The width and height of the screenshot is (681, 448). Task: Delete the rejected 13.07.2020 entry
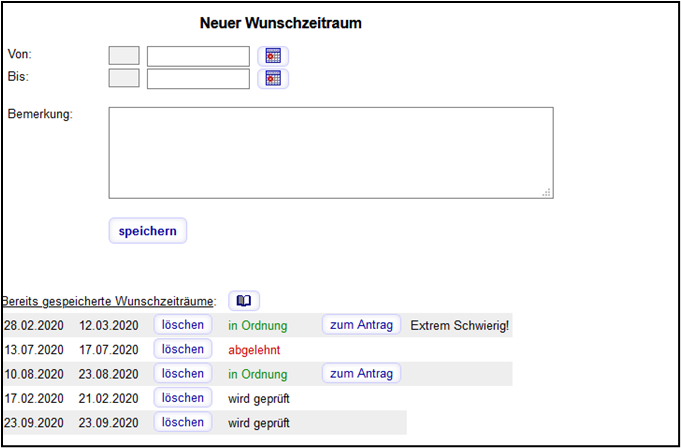[183, 349]
